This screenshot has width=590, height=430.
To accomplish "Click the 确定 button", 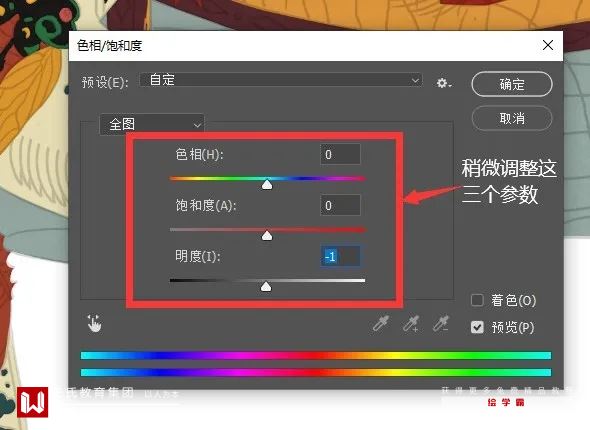I will tap(512, 84).
